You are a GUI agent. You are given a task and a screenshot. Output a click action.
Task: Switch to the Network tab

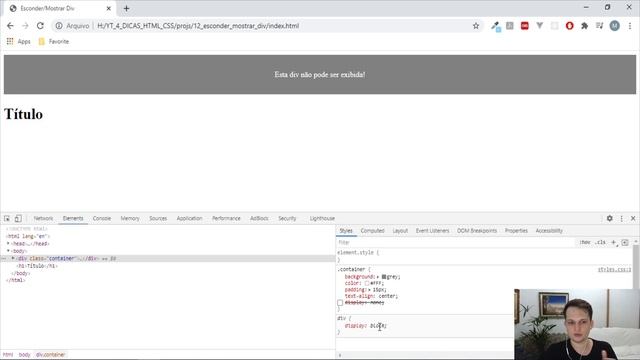(x=43, y=218)
